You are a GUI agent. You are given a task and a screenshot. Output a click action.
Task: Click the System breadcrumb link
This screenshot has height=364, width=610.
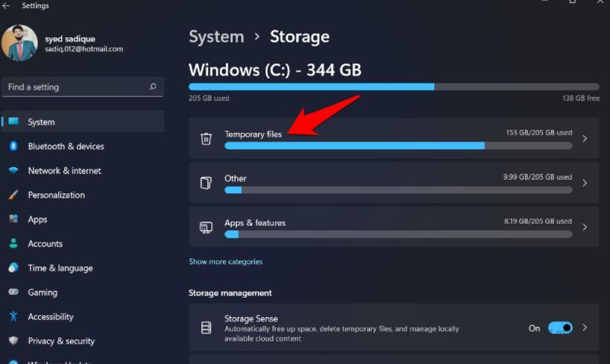click(x=216, y=37)
